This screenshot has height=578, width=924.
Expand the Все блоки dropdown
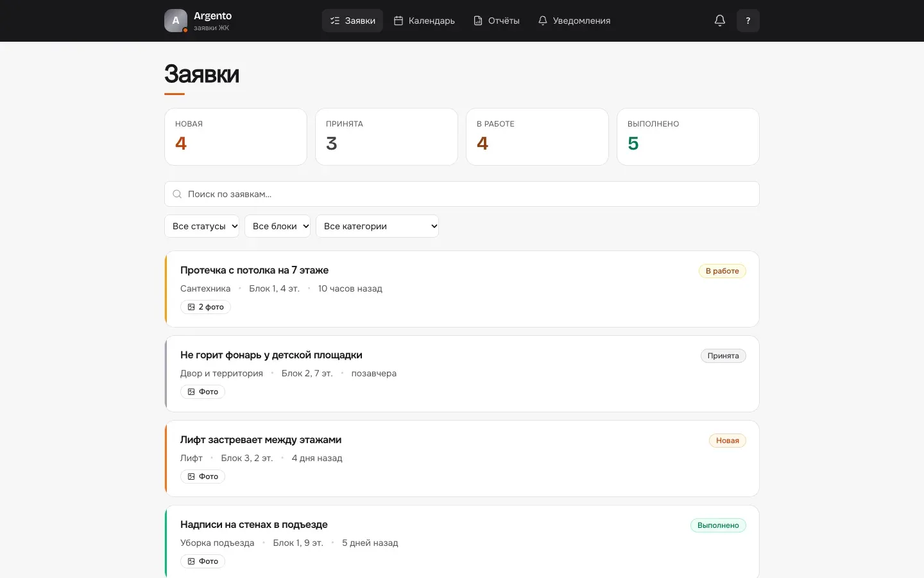coord(277,226)
